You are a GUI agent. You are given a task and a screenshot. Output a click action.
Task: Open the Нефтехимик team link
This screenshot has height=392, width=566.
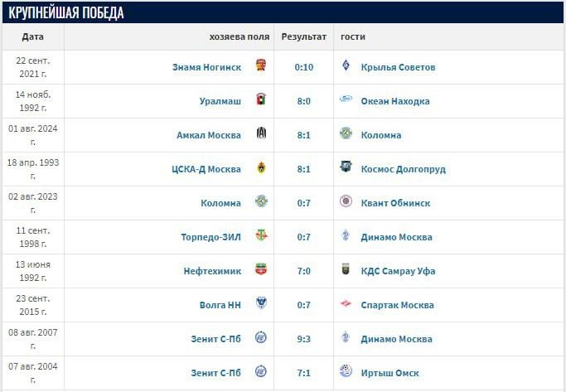coord(212,271)
